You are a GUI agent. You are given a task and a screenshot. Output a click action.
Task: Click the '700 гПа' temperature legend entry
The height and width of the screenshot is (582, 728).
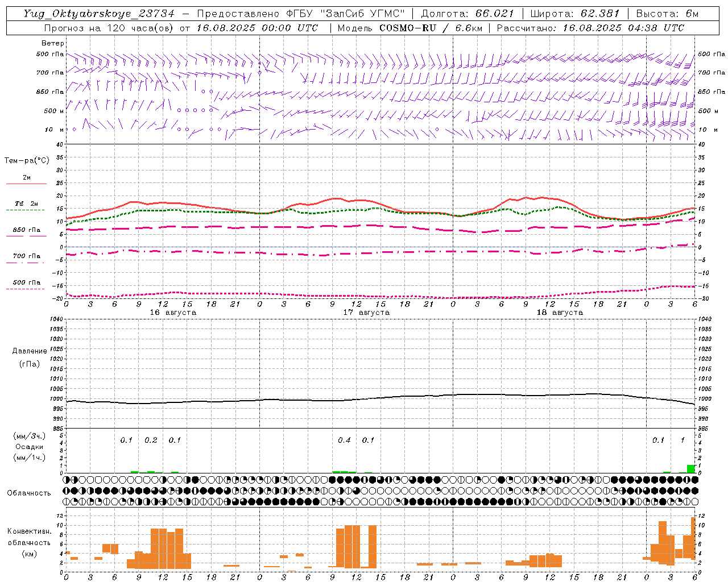(27, 256)
